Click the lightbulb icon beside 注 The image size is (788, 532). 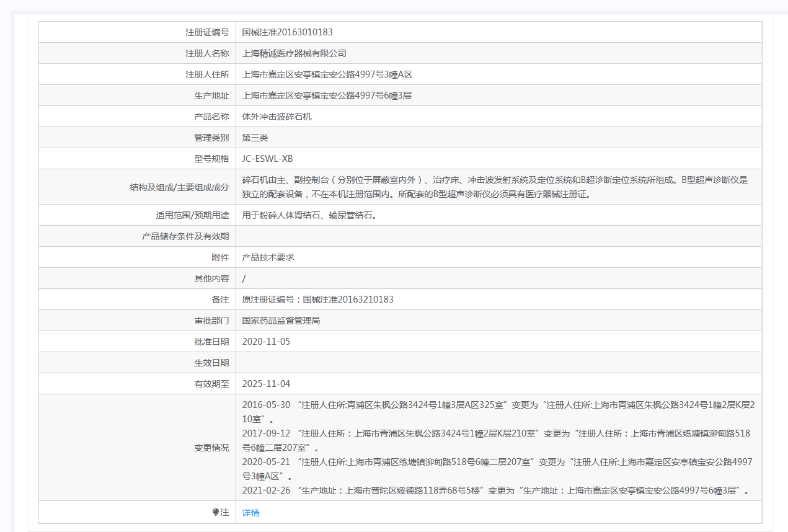(x=216, y=512)
